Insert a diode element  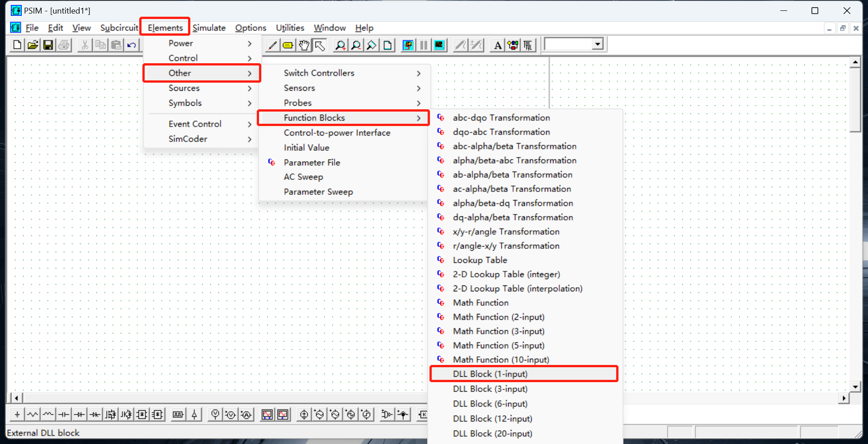tap(80, 414)
